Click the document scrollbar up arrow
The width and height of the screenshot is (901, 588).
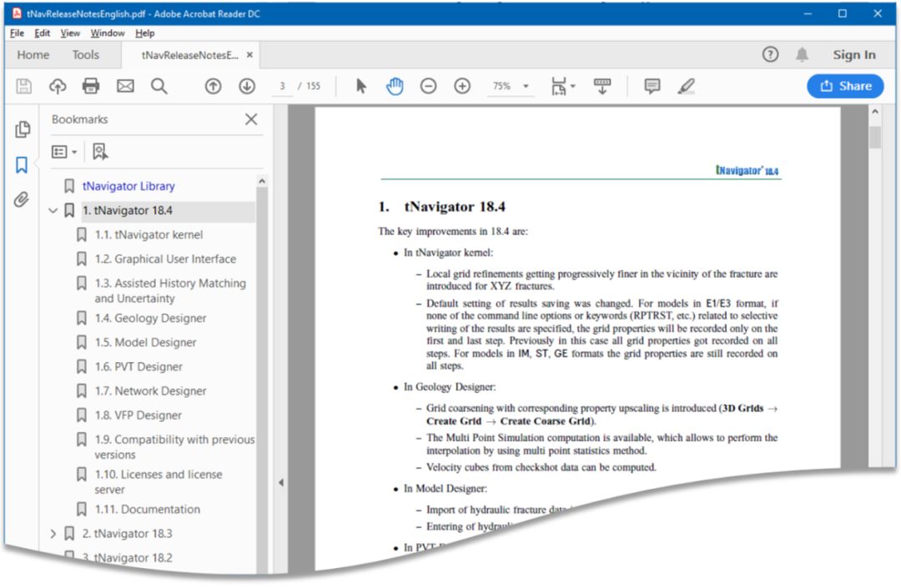tap(874, 112)
